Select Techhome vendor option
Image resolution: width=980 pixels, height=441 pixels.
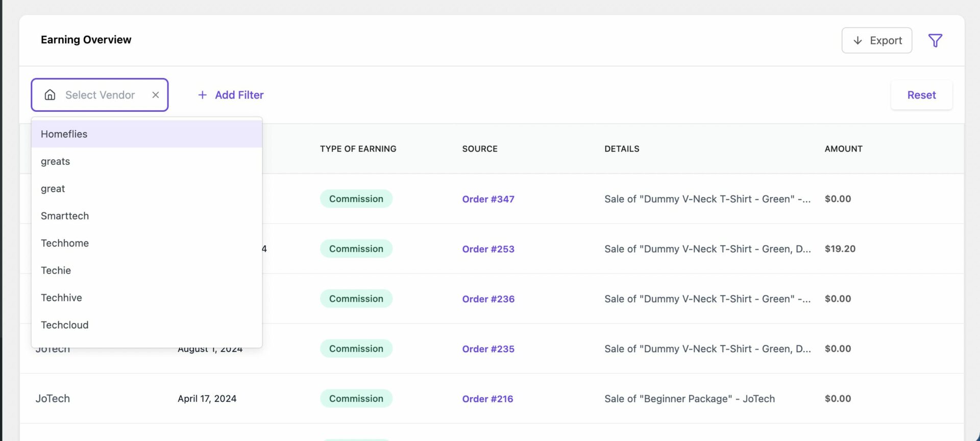coord(146,243)
